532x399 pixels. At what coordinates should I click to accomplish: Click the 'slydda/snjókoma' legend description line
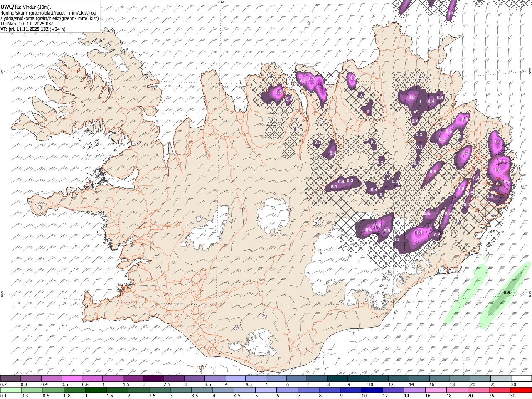[50, 18]
